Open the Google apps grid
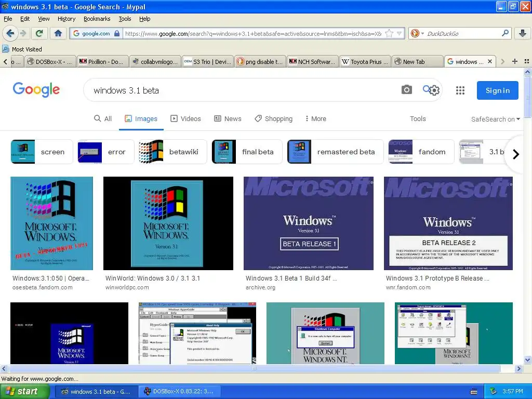Screen dimensions: 532x399 (x=460, y=90)
